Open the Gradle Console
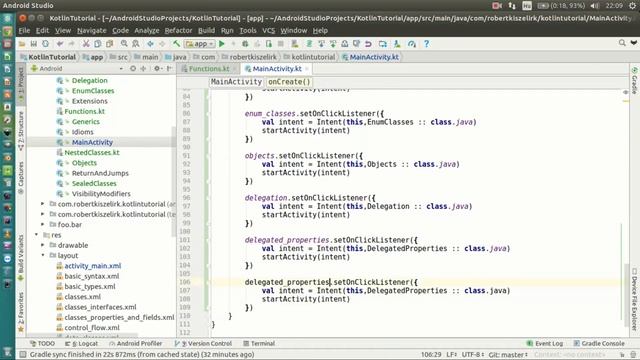This screenshot has height=360, width=640. pyautogui.click(x=599, y=344)
